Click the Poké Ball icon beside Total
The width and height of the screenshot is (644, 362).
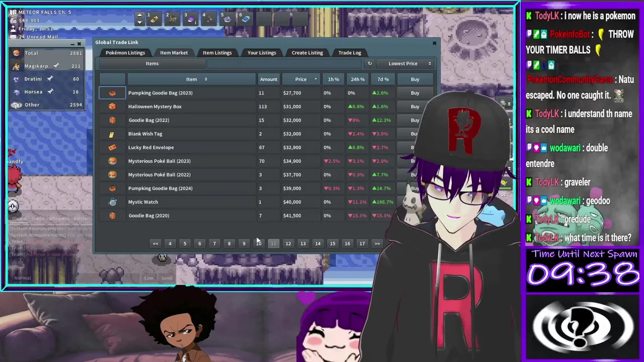(16, 53)
